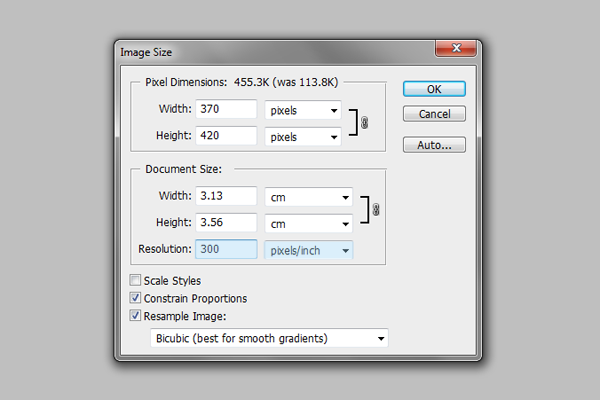Open the pixel width units dropdown
This screenshot has height=400, width=600.
(x=302, y=110)
